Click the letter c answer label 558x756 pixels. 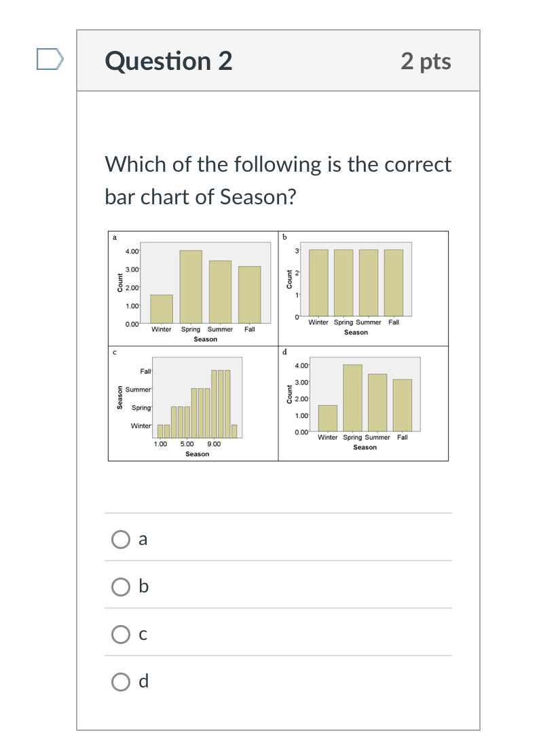[142, 633]
